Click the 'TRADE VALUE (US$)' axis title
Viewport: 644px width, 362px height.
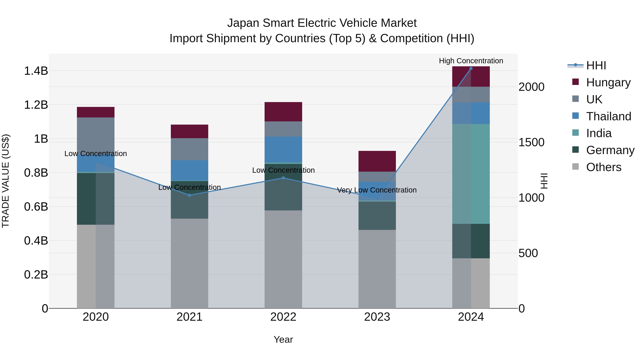tap(6, 181)
